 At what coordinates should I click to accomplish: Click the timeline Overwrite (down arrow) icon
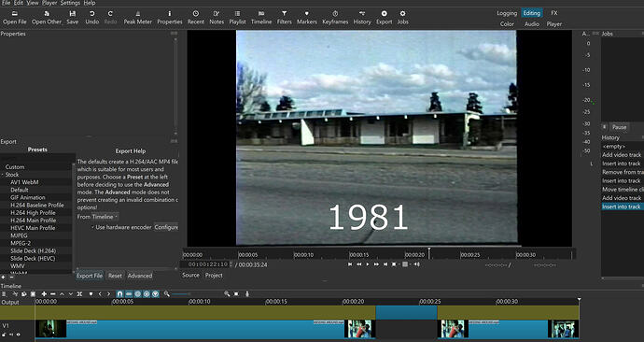tap(71, 294)
